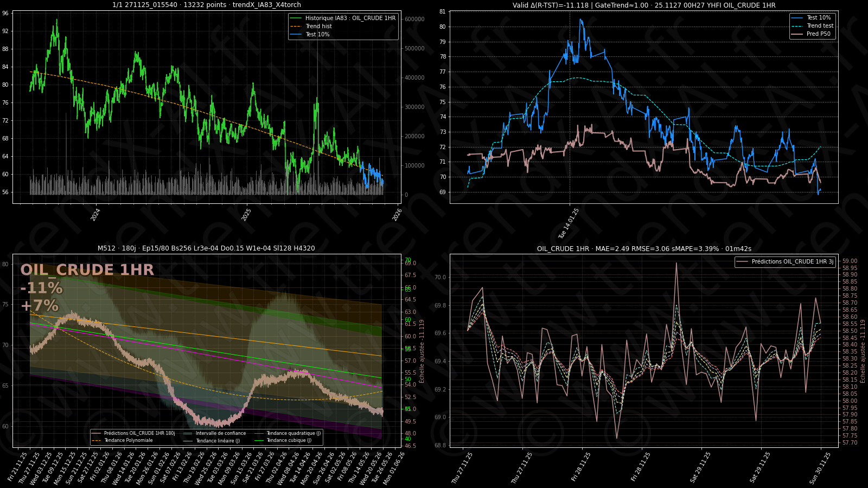The width and height of the screenshot is (868, 488).
Task: Click the 'Tue 14.01.25' x-axis date label
Action: (569, 223)
